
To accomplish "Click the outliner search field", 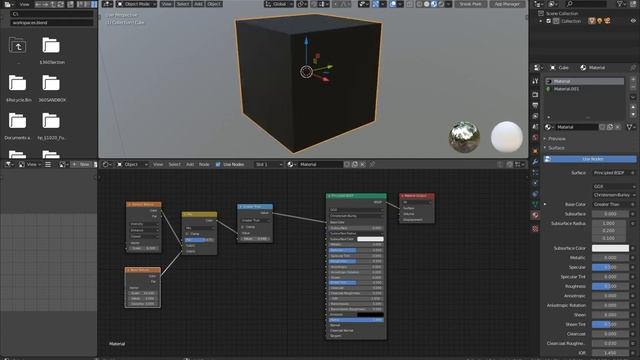I will pos(585,4).
